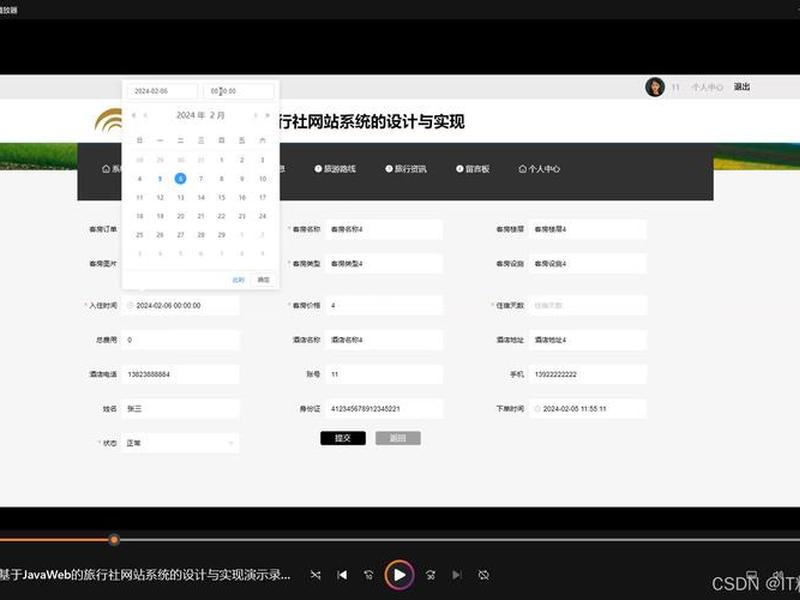Open the year selector '2024 年'
800x600 pixels.
[x=191, y=115]
